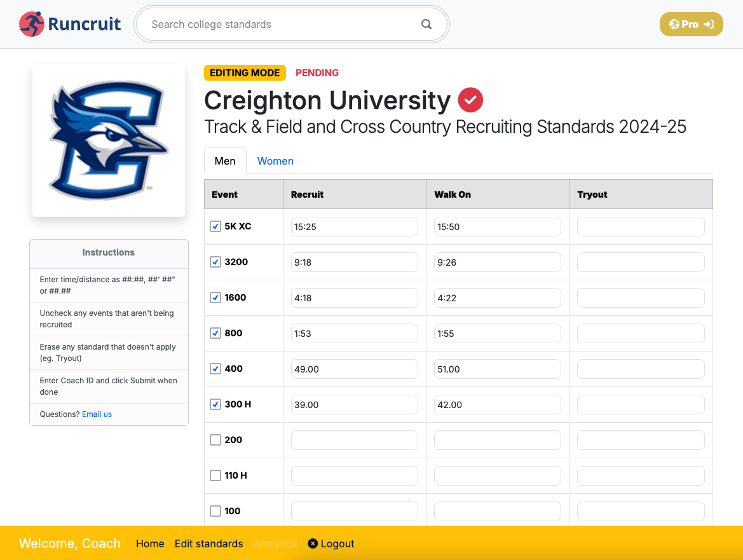This screenshot has height=560, width=743.
Task: Click the Creighton Bluejay logo image
Action: pyautogui.click(x=109, y=140)
